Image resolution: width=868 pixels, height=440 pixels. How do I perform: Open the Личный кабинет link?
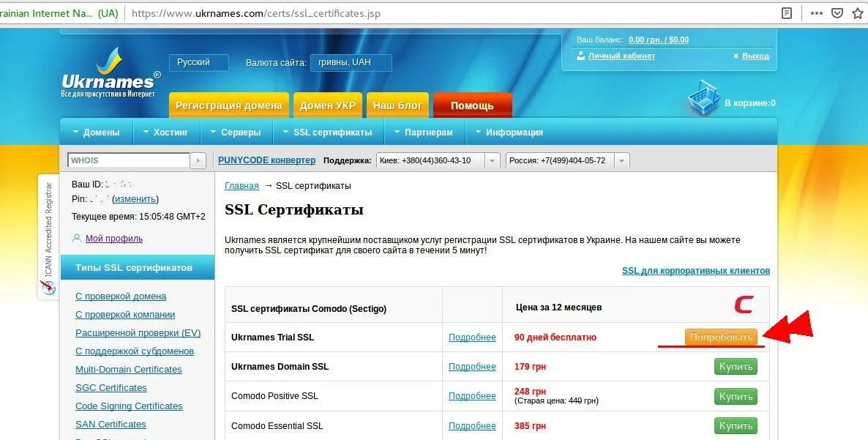[x=621, y=56]
